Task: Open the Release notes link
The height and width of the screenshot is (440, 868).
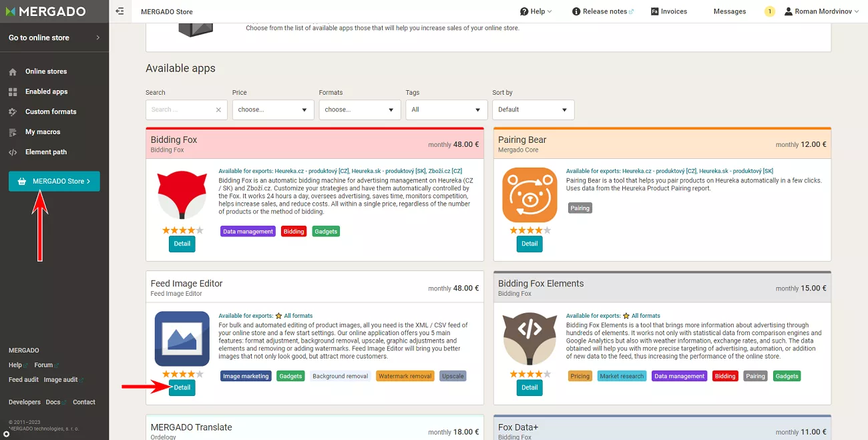Action: pos(603,11)
